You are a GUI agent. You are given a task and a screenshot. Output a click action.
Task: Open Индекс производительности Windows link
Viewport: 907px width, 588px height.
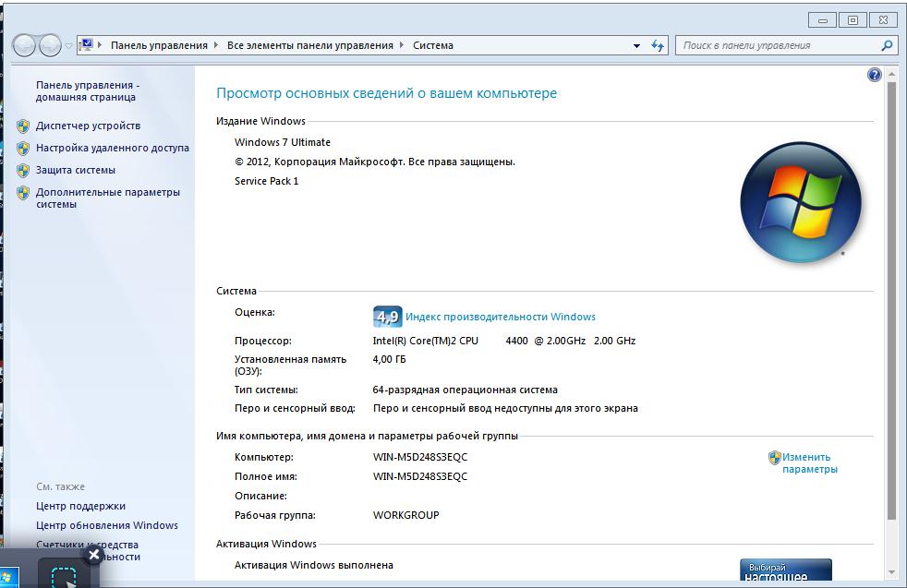tap(501, 317)
